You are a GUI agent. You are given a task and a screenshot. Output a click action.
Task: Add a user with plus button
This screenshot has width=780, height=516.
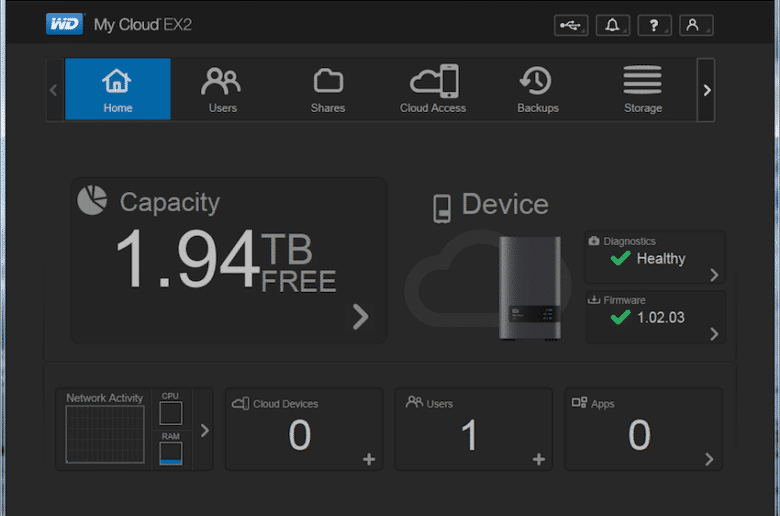539,459
